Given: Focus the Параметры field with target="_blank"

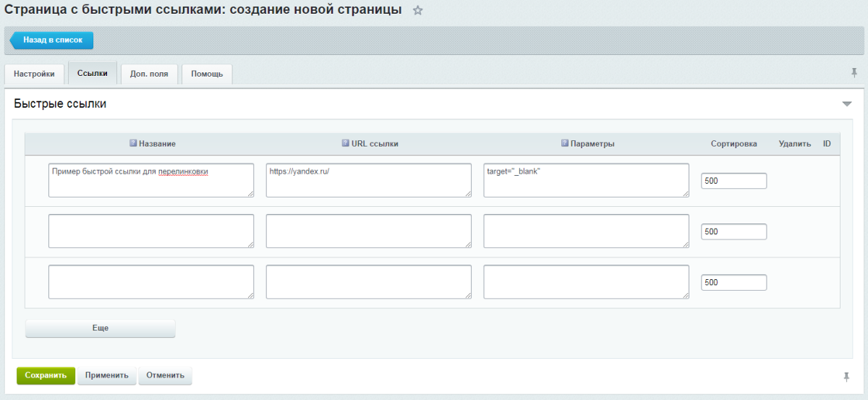Looking at the screenshot, I should (587, 180).
